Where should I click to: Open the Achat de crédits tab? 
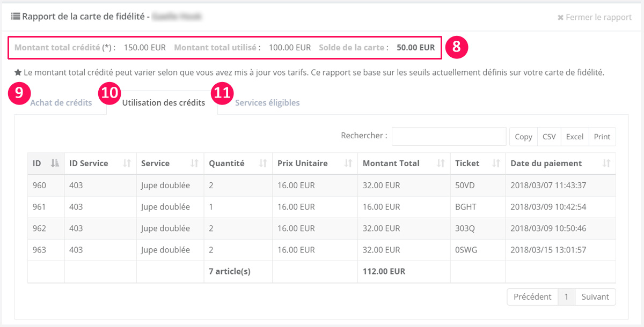coord(61,103)
